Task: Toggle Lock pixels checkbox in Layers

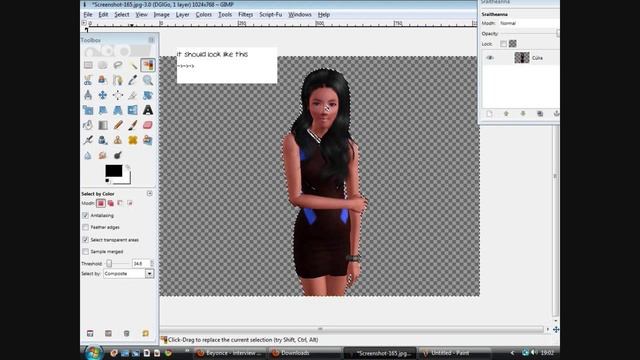Action: pos(503,44)
